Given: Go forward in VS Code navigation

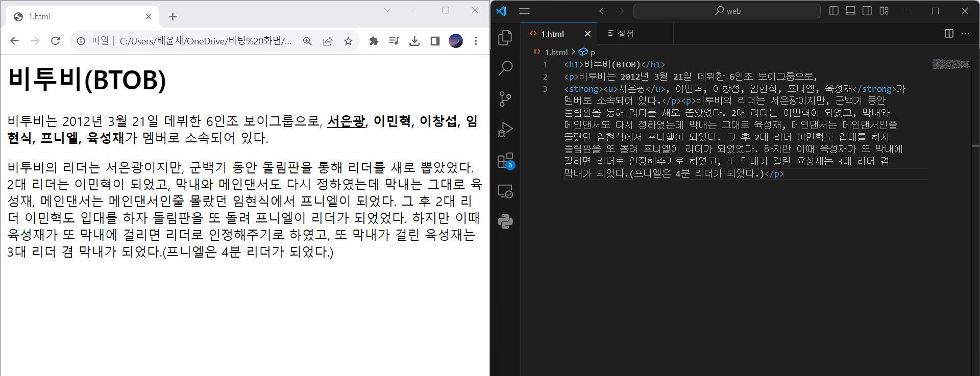Looking at the screenshot, I should [x=620, y=11].
